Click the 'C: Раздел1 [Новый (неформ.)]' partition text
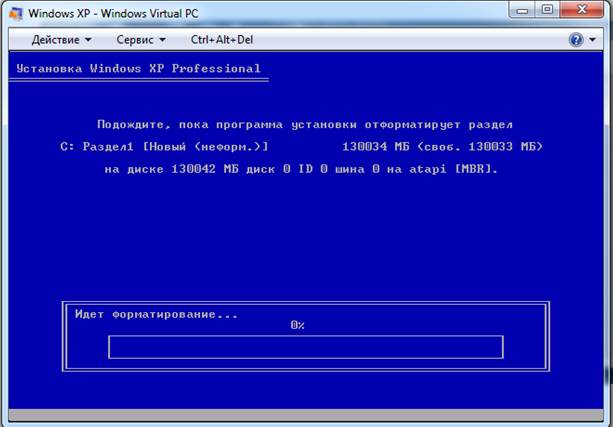The width and height of the screenshot is (613, 427). (x=165, y=147)
